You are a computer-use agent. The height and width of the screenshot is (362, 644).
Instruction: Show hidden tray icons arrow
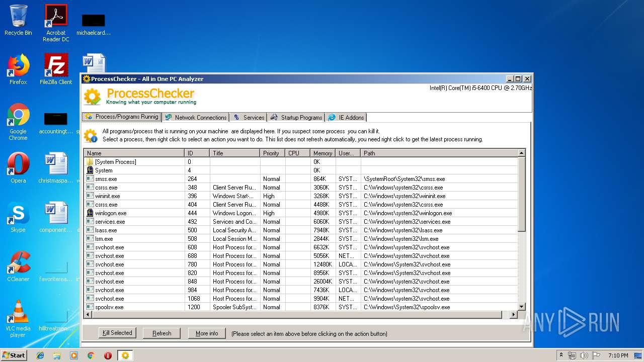coord(561,355)
